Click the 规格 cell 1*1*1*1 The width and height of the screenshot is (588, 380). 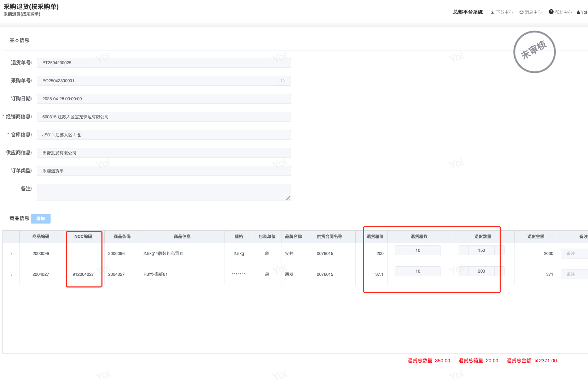[239, 274]
